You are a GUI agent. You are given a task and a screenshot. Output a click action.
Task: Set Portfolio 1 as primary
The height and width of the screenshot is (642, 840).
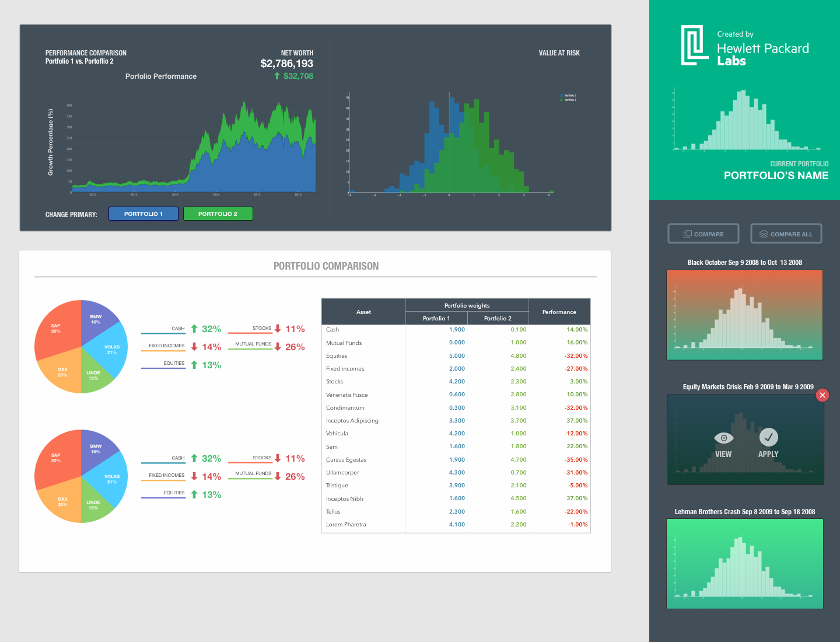click(143, 214)
